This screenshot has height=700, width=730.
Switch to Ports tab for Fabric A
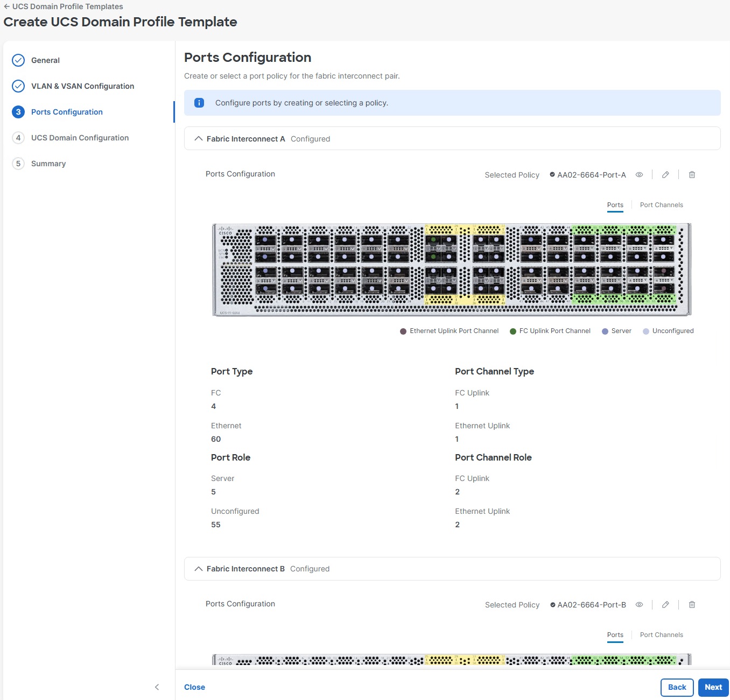click(615, 205)
